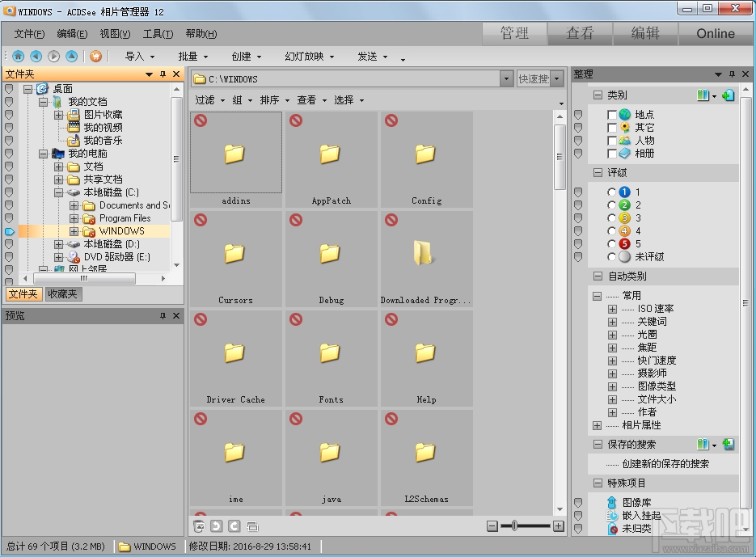Click the rotate left icon below the file list
Screen dimensions: 756x557
click(216, 525)
